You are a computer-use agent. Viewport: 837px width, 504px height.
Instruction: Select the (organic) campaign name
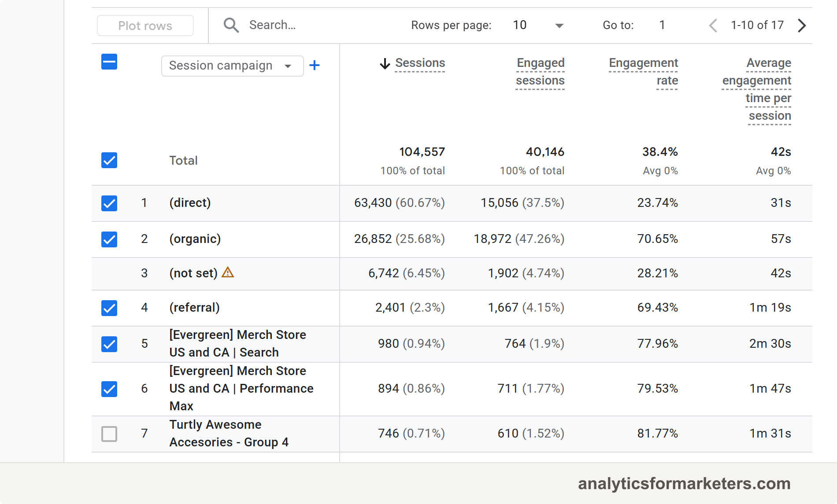195,239
